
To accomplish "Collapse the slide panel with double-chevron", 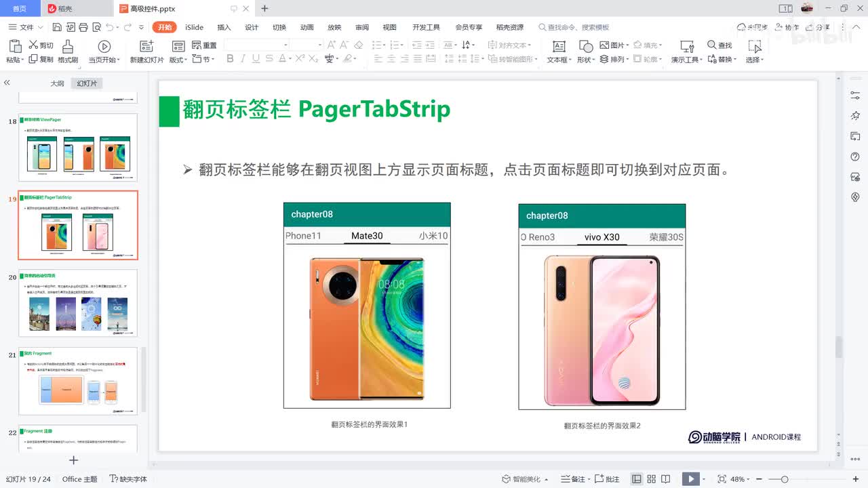I will coord(7,83).
